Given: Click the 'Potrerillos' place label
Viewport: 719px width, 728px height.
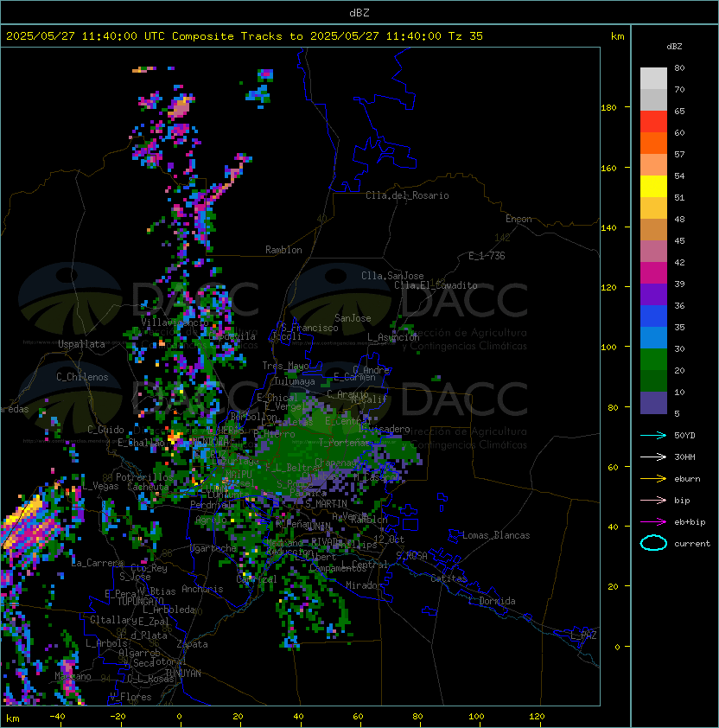Looking at the screenshot, I should (x=144, y=477).
